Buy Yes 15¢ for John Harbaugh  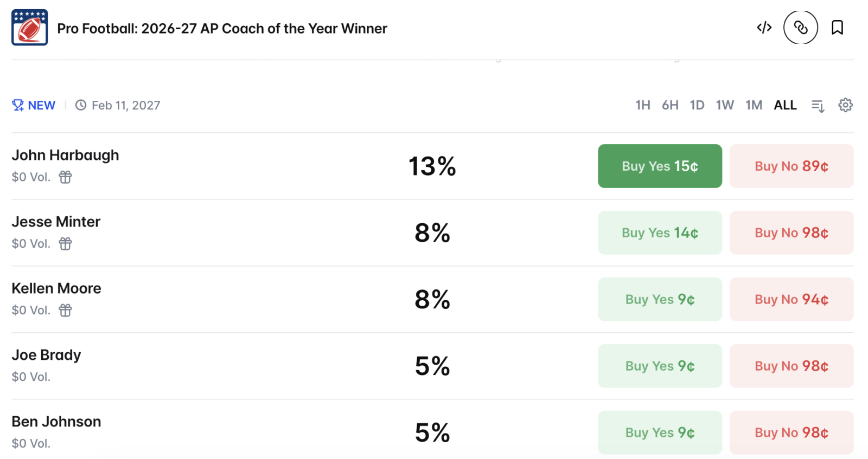tap(660, 166)
